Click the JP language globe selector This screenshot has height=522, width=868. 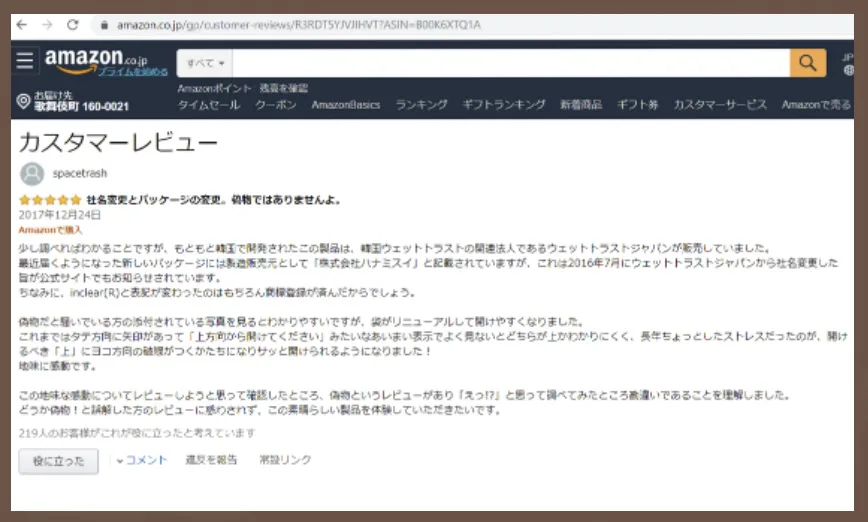(x=848, y=64)
